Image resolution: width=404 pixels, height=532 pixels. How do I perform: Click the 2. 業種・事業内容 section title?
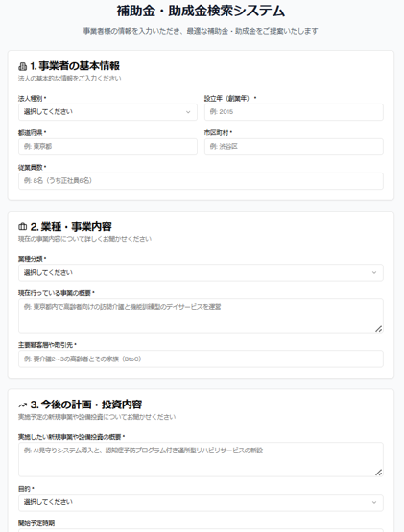point(71,226)
